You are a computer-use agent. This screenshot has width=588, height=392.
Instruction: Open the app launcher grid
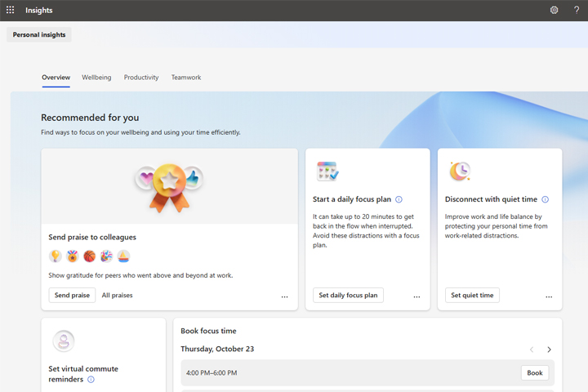(11, 11)
